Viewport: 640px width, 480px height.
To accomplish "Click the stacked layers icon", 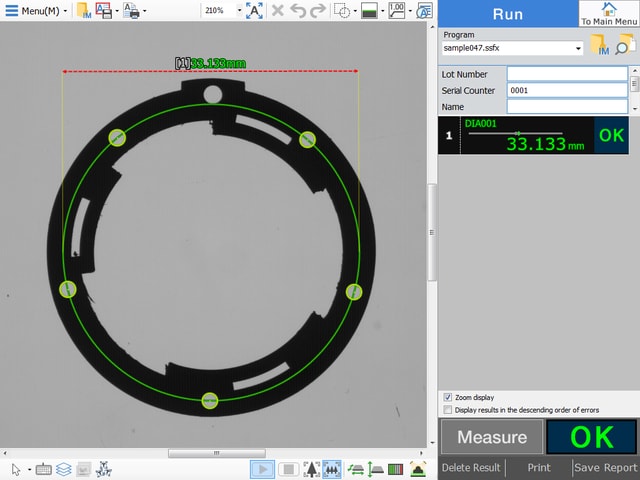I will click(x=64, y=469).
